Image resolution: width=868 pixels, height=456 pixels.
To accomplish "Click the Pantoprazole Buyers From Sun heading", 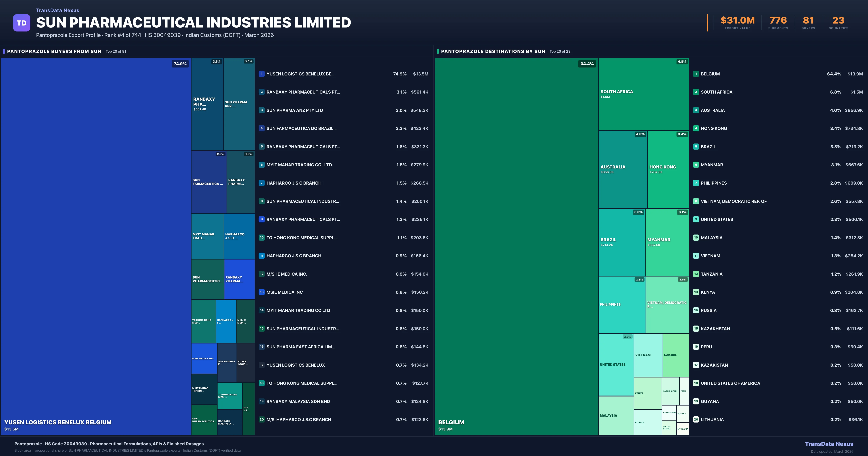I will pos(54,52).
